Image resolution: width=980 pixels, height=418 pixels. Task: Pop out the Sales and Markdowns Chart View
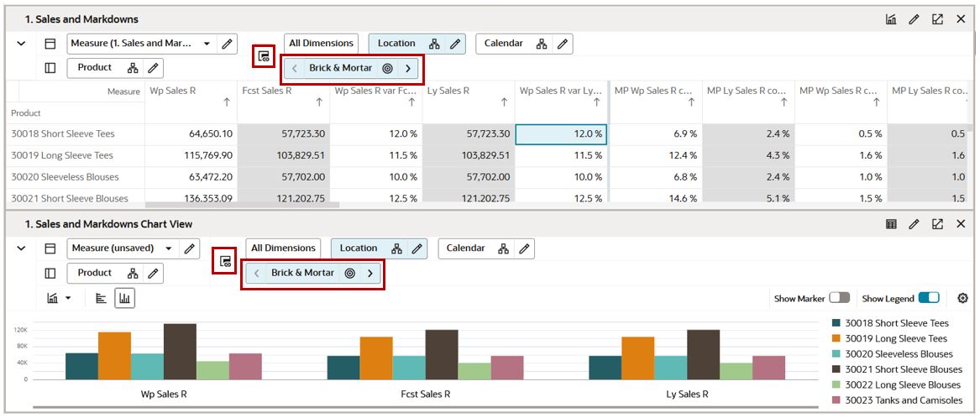click(x=937, y=223)
